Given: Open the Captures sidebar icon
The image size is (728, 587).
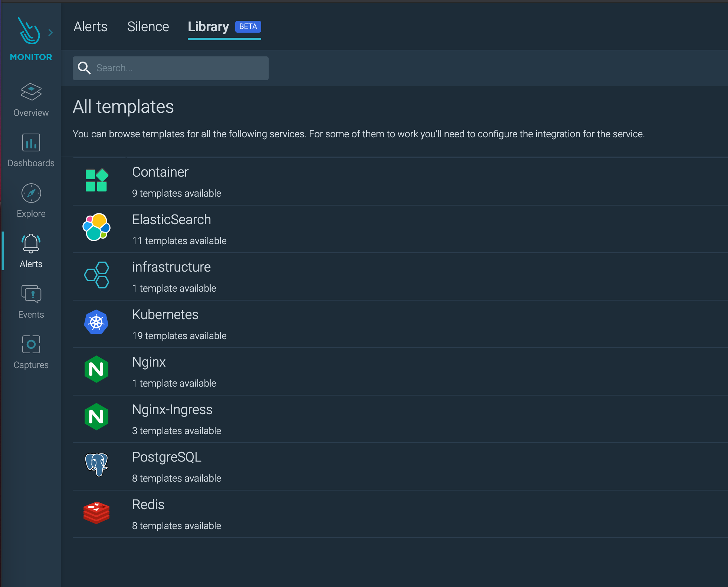Looking at the screenshot, I should [31, 345].
